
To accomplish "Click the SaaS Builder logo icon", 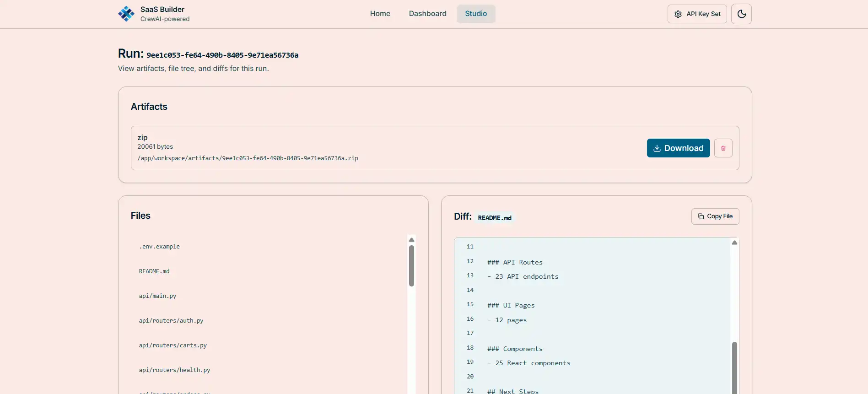I will [126, 14].
